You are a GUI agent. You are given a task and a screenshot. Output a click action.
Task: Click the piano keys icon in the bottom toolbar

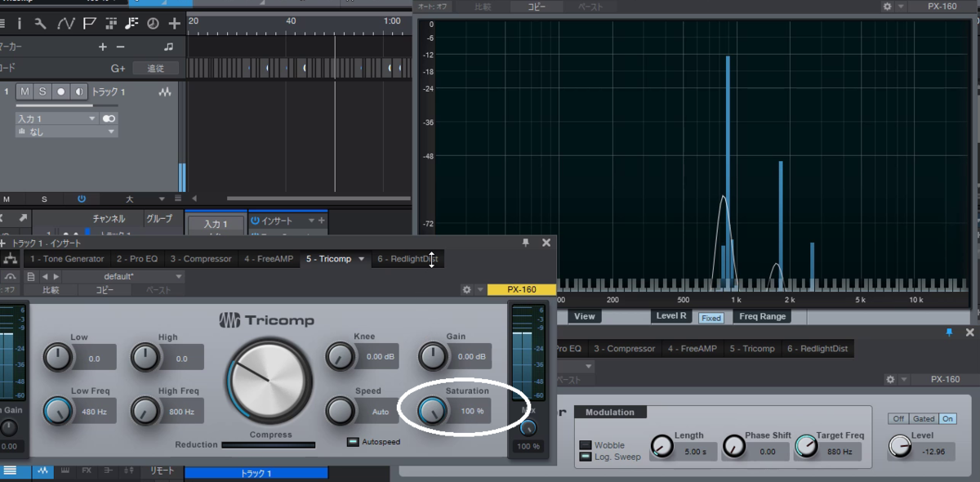point(65,471)
